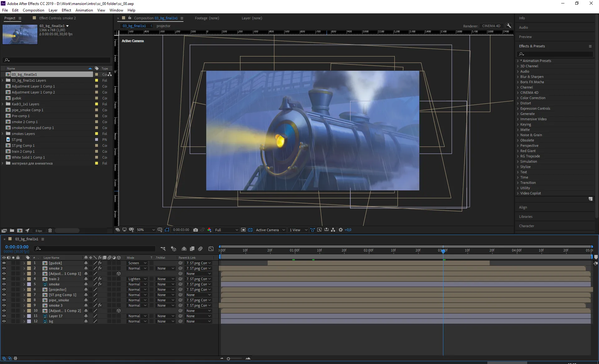Open the Animation menu

(84, 10)
